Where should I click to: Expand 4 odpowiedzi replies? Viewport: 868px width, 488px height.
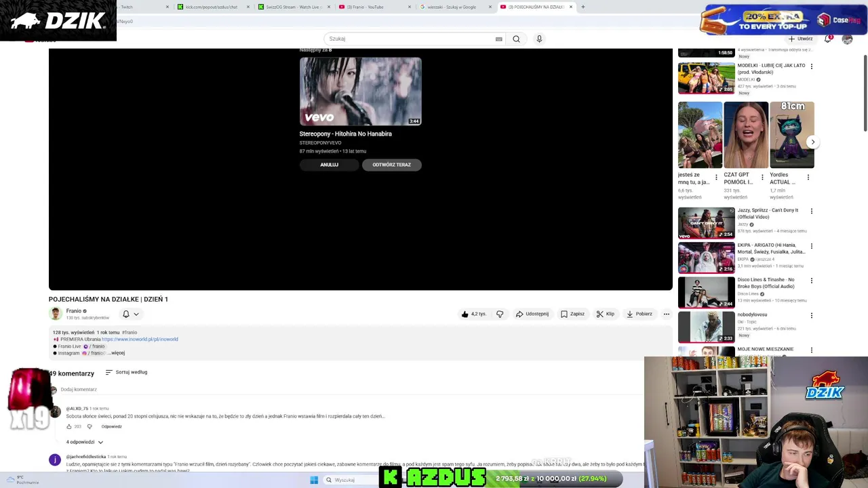[85, 442]
